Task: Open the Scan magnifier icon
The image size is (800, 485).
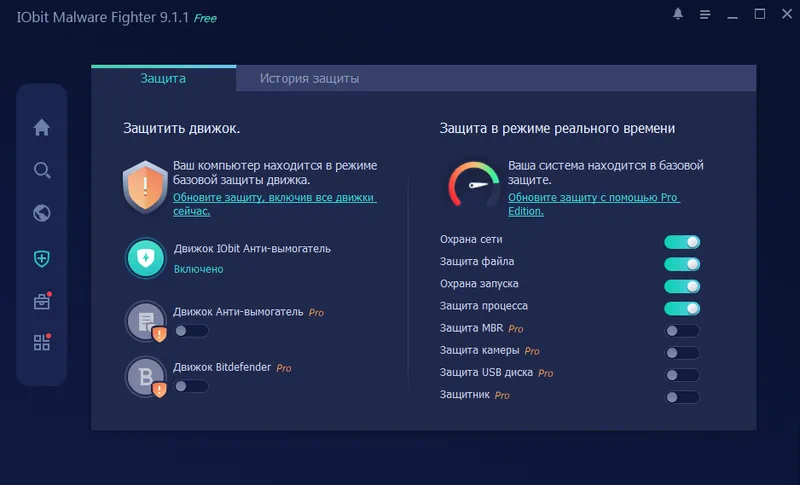Action: tap(42, 170)
